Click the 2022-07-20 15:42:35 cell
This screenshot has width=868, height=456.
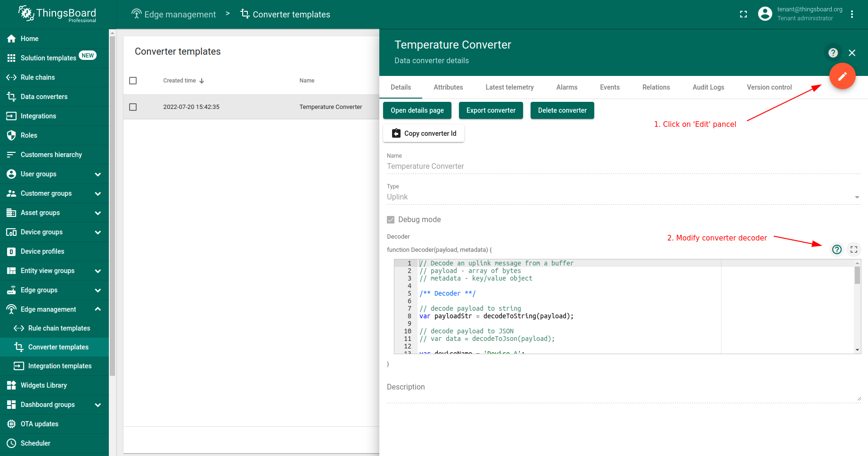(191, 107)
